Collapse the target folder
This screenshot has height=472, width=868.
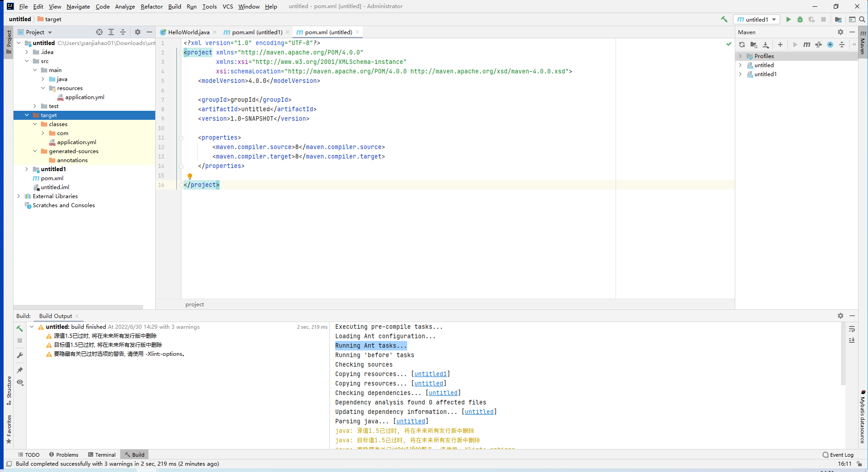27,115
